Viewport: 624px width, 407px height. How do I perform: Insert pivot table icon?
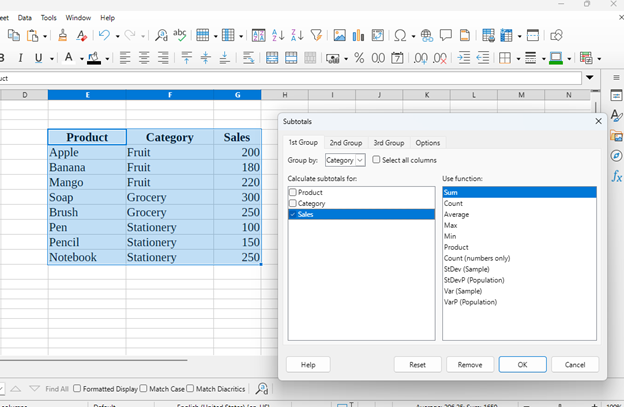[377, 35]
